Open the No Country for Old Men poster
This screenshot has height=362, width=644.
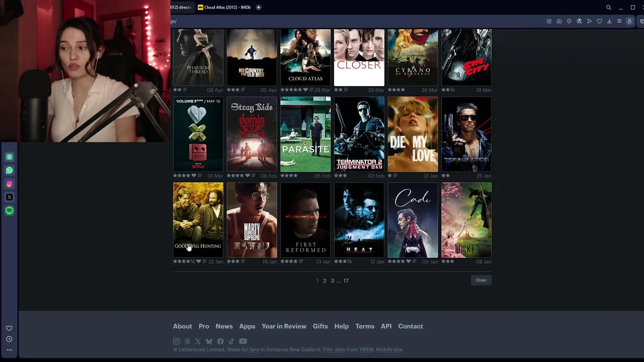pos(252,57)
